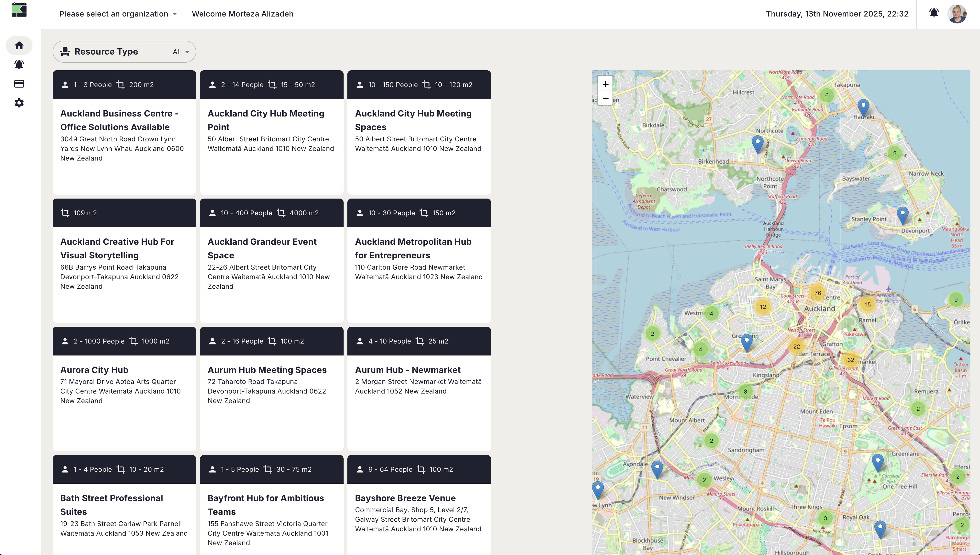Screen dimensions: 980x555
Task: Open the settings gear sidebar icon
Action: point(19,103)
